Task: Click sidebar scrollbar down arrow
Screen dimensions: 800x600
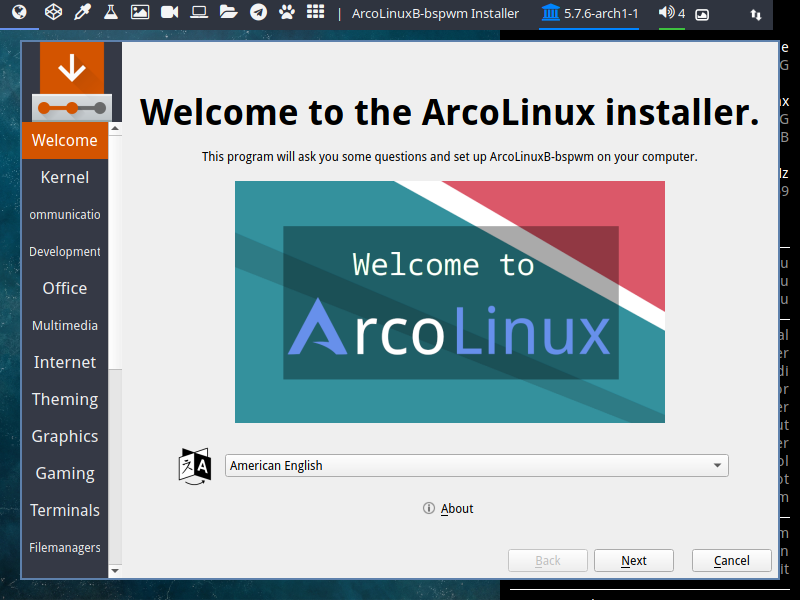Action: click(x=115, y=571)
